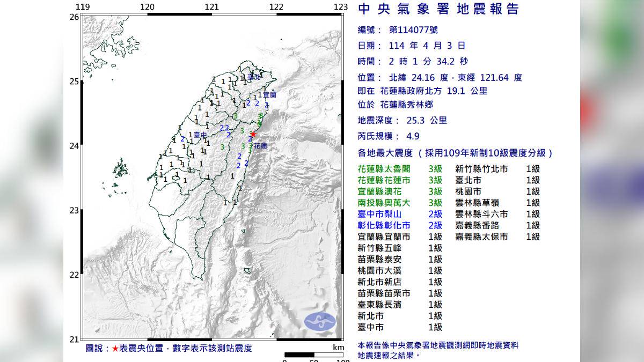The height and width of the screenshot is (362, 644).
Task: Click the blue weather administration logo
Action: pos(320,321)
